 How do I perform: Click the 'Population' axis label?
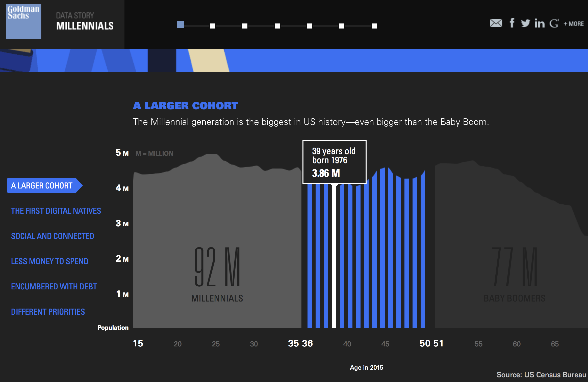point(113,328)
